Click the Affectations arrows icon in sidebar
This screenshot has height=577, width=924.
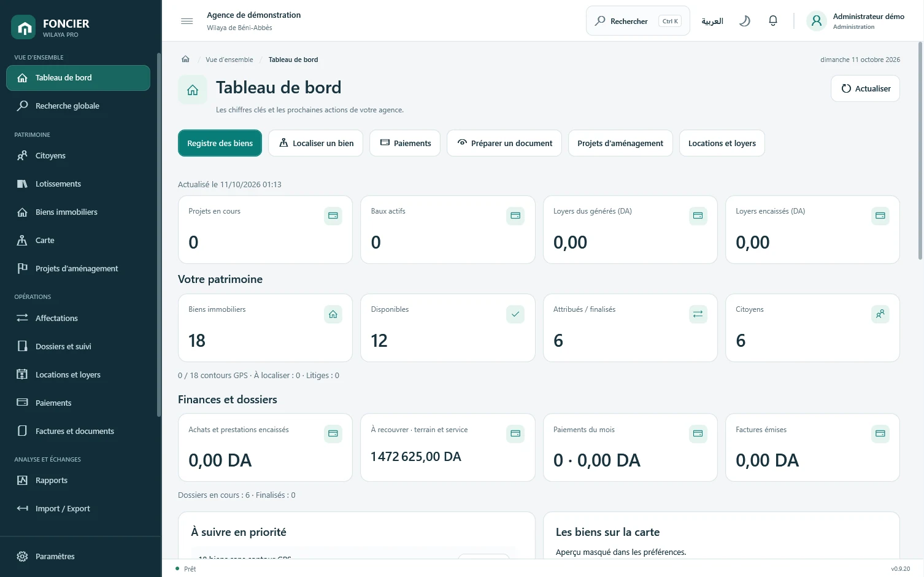[22, 318]
